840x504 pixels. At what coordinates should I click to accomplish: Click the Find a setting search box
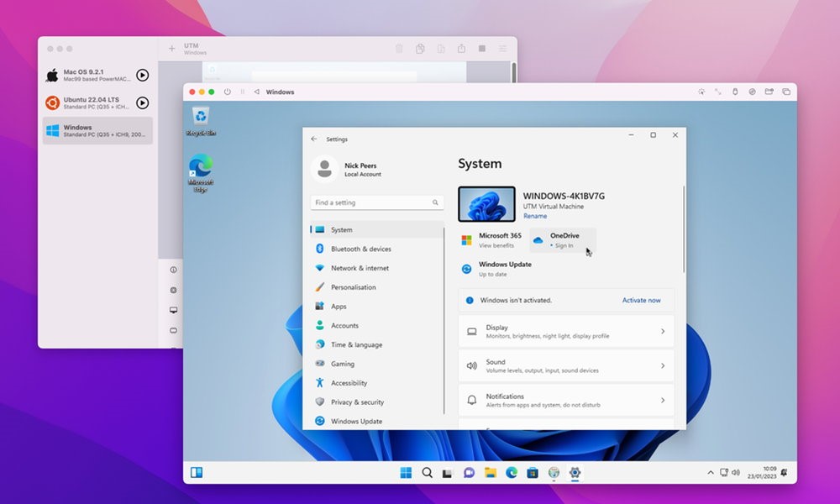click(377, 202)
